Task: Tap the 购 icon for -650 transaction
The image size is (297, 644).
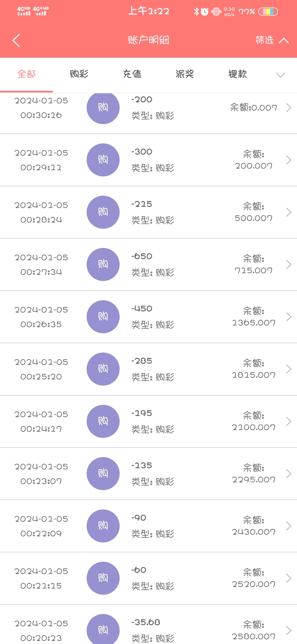Action: (x=103, y=264)
